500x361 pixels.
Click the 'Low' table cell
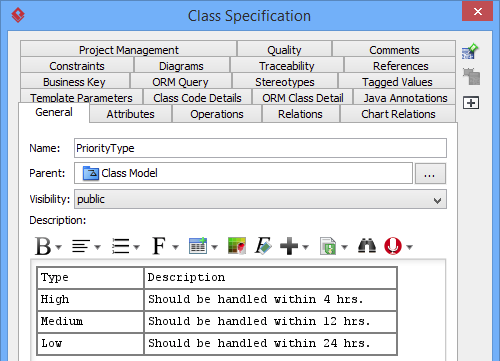pos(90,344)
